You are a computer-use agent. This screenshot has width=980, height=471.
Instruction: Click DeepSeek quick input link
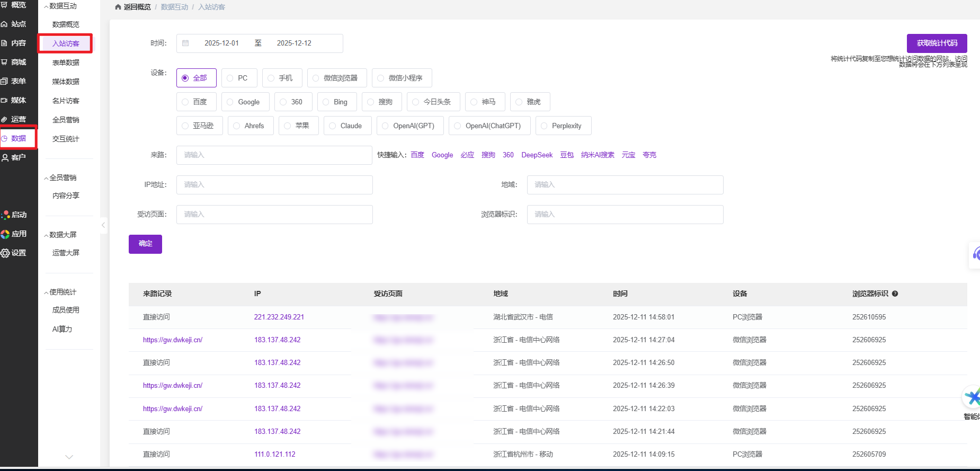[537, 155]
